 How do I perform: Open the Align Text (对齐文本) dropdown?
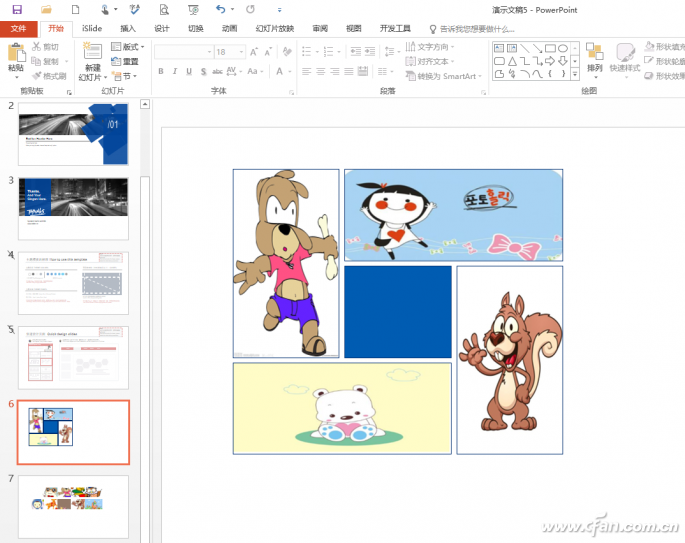tap(430, 61)
